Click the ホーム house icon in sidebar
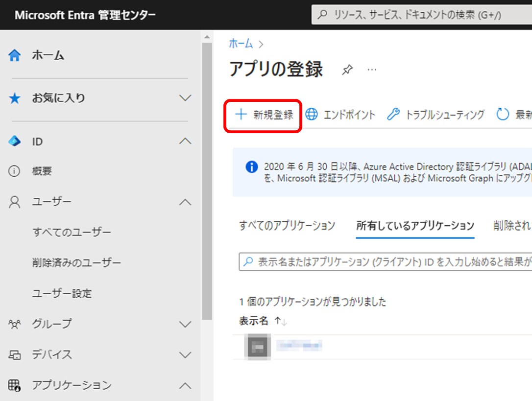The image size is (532, 401). click(x=15, y=55)
